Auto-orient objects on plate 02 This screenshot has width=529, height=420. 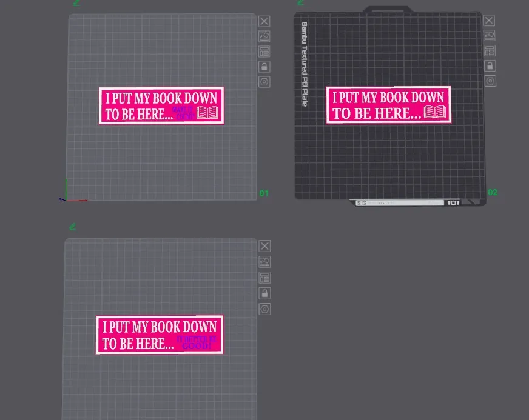(x=489, y=35)
